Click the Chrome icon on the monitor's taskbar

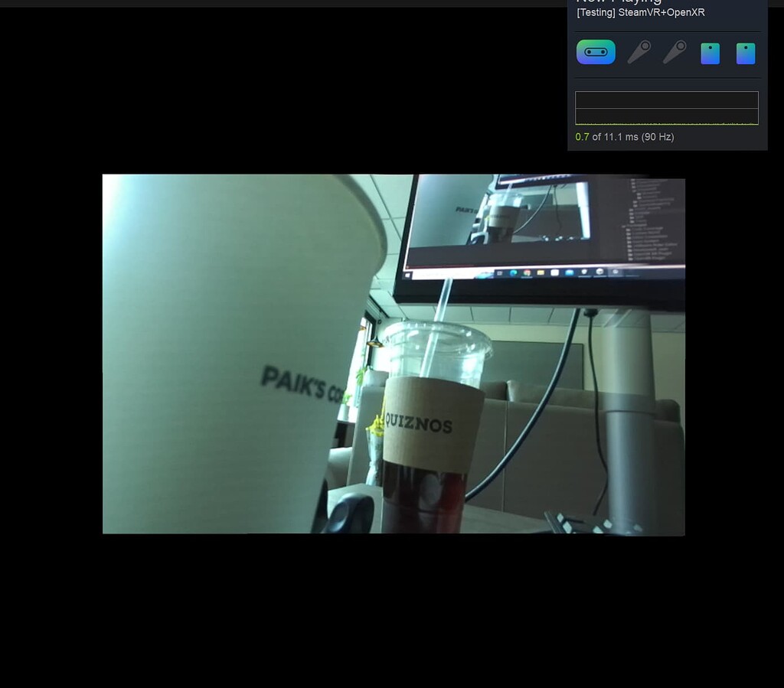(528, 272)
